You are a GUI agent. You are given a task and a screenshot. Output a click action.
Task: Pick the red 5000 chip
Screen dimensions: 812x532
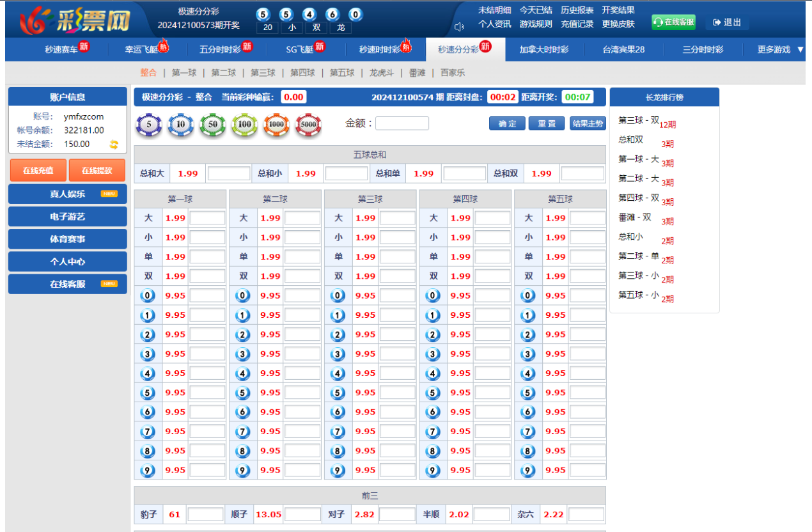tap(308, 125)
